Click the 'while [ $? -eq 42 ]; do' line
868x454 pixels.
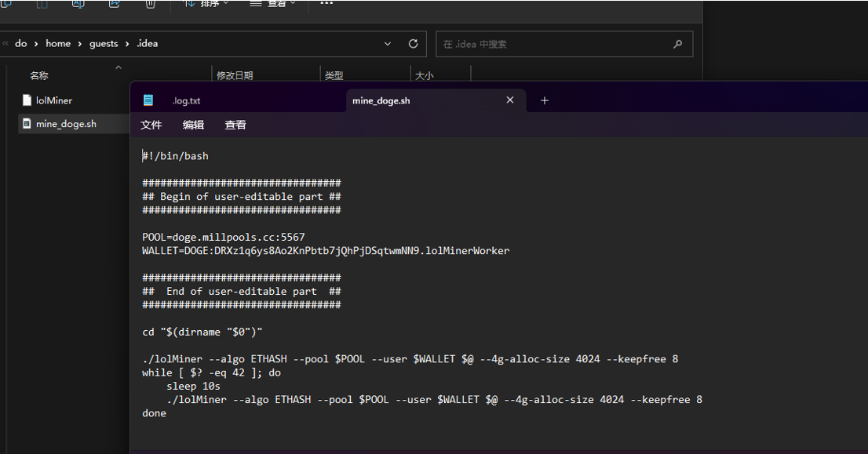click(211, 372)
